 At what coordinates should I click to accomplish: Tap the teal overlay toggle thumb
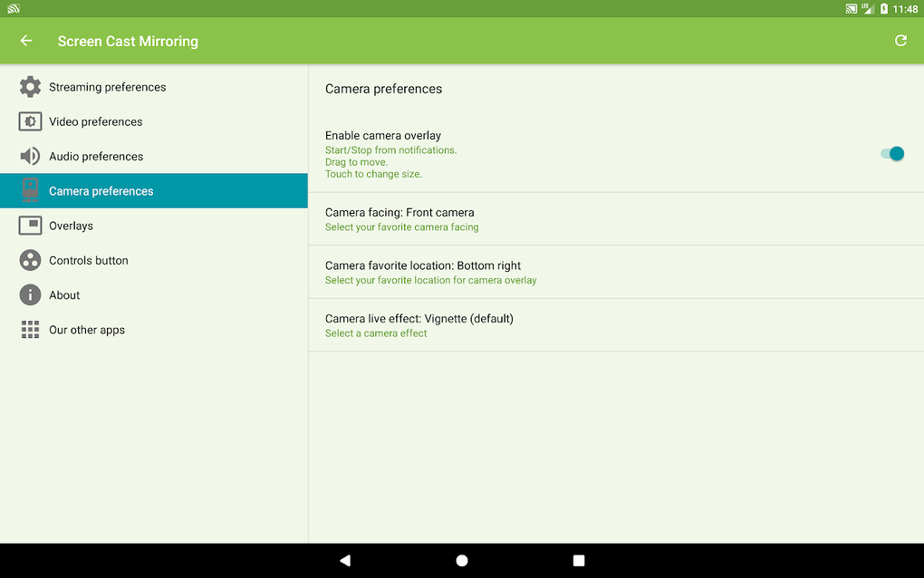pos(897,153)
